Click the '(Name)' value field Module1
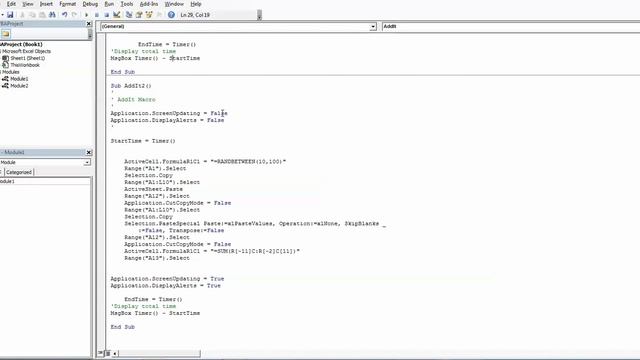The height and width of the screenshot is (360, 640). click(x=45, y=181)
